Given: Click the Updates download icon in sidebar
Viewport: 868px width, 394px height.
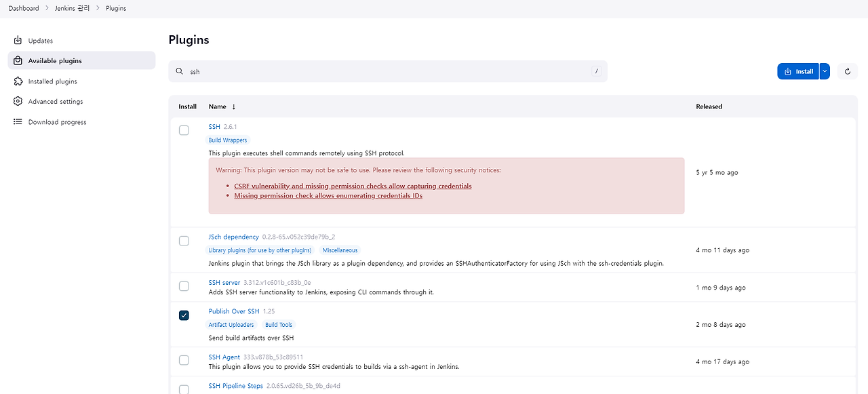Looking at the screenshot, I should point(18,41).
